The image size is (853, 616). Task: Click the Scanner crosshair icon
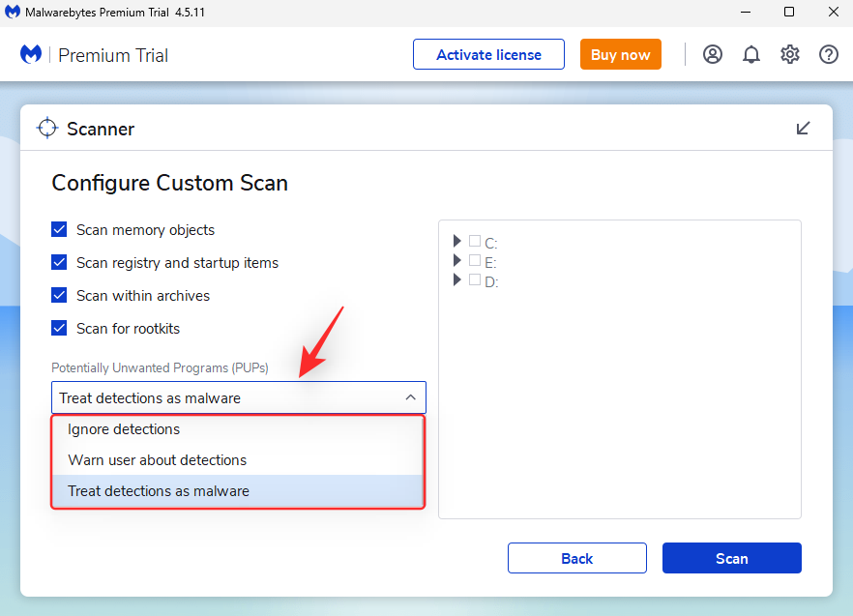[x=47, y=129]
